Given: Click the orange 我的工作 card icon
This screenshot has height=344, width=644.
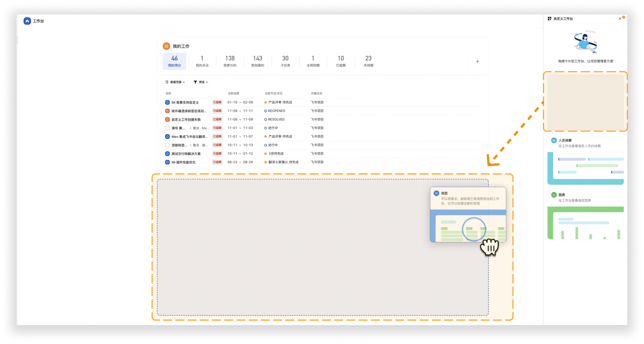Looking at the screenshot, I should tap(166, 46).
